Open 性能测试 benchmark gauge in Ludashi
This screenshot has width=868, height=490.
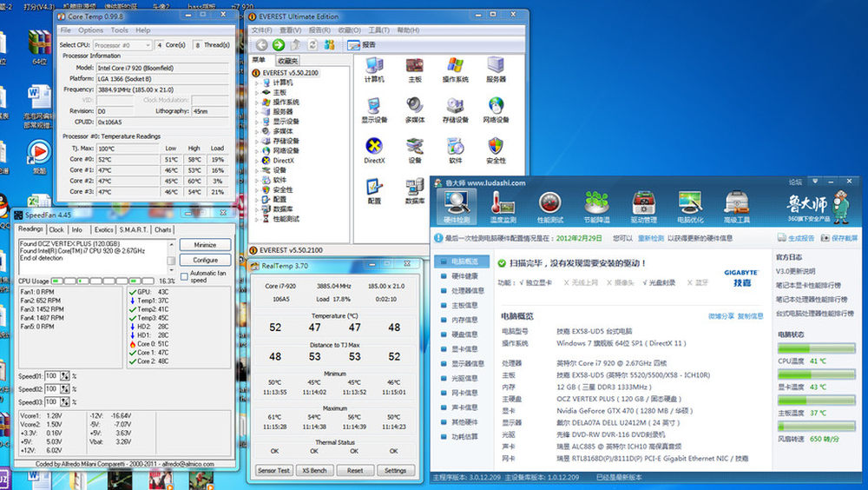click(x=549, y=207)
